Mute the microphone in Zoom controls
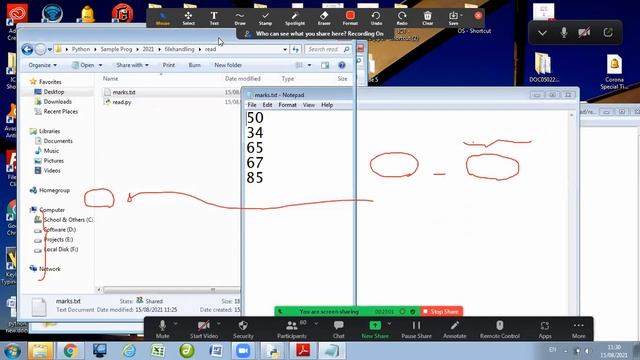 pos(162,329)
